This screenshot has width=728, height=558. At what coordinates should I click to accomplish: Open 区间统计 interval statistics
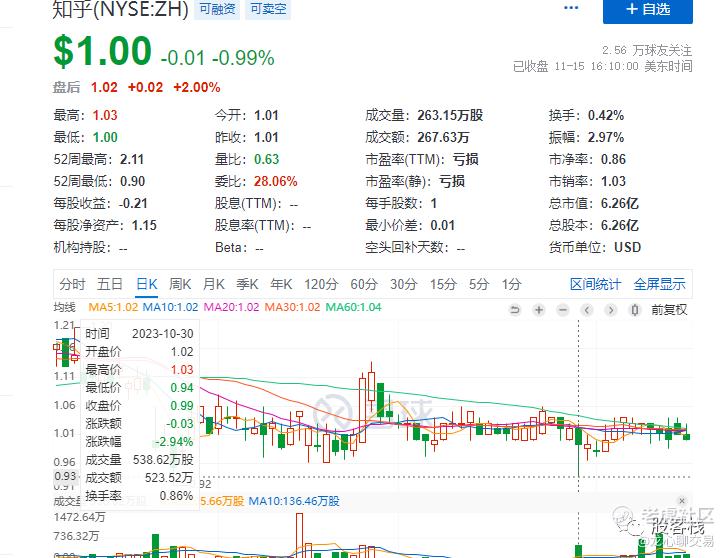[595, 284]
